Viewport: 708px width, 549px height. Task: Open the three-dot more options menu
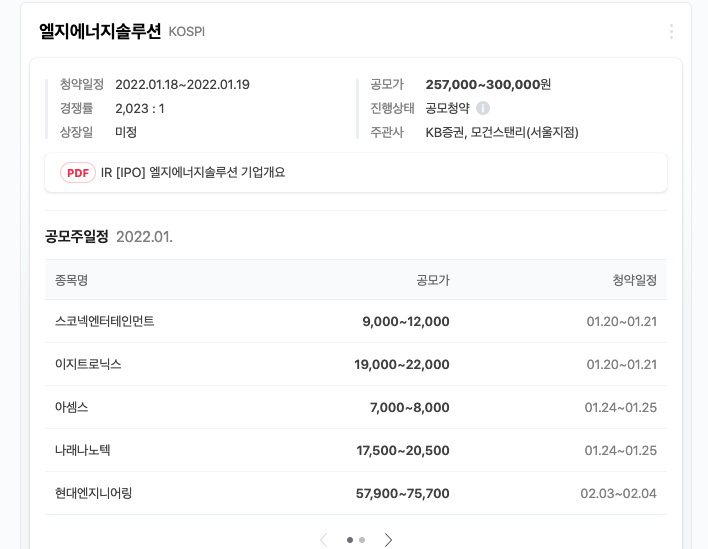[x=671, y=32]
